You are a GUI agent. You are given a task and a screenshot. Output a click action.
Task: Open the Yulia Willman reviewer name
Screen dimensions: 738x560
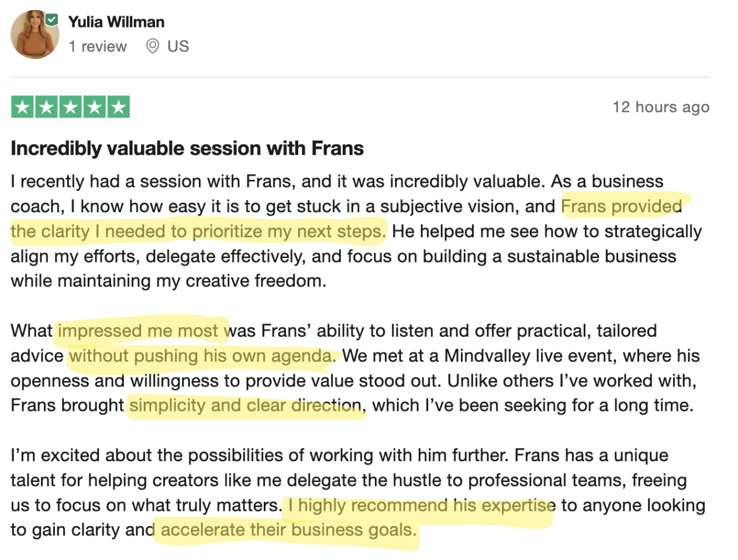tap(116, 22)
